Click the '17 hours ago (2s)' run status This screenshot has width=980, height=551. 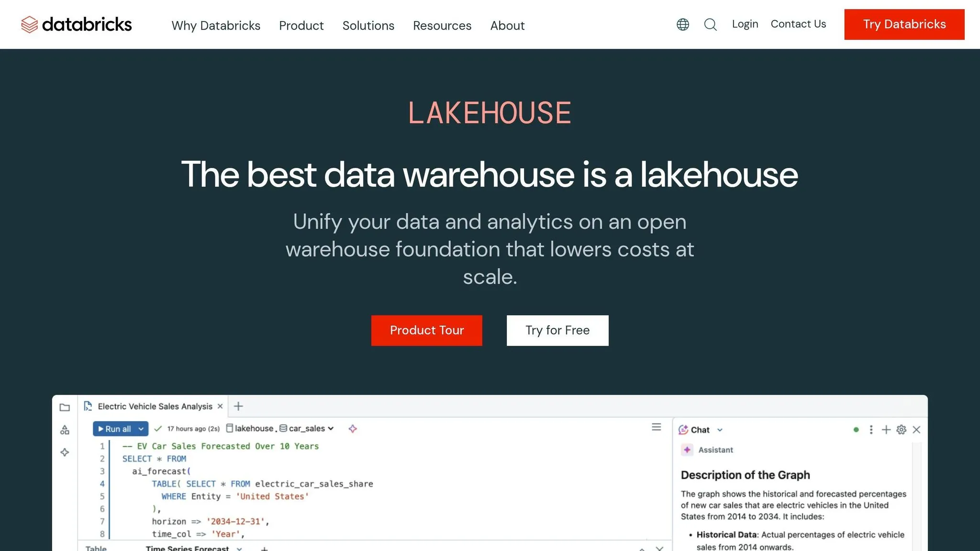point(193,429)
